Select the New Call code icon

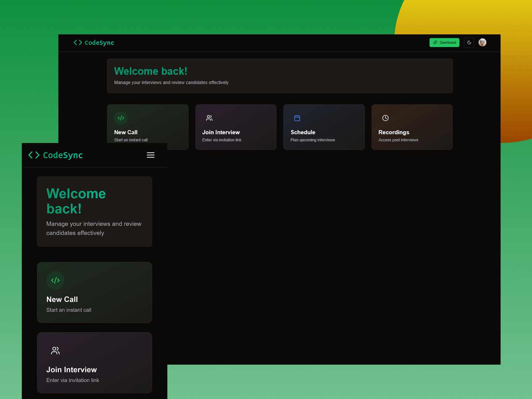coord(121,118)
